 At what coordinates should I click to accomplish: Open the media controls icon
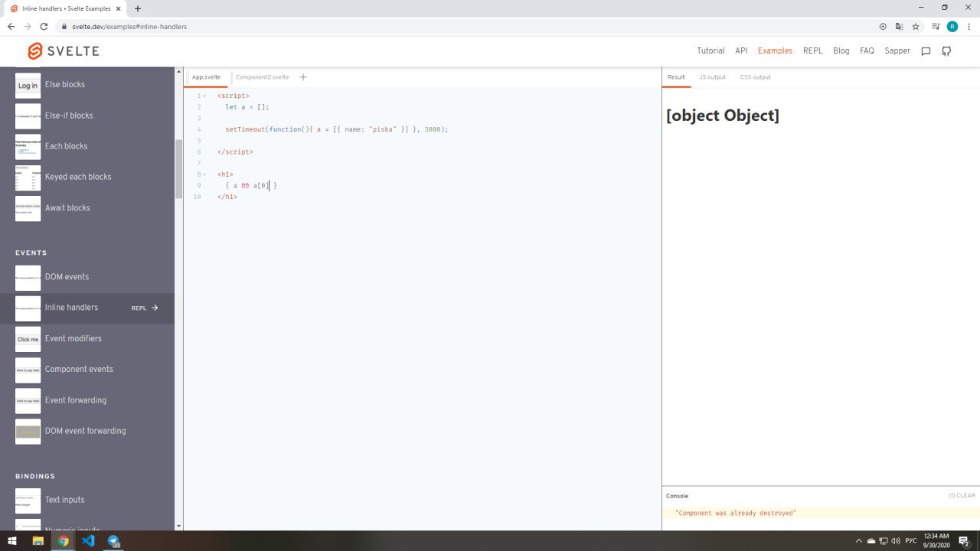(936, 26)
